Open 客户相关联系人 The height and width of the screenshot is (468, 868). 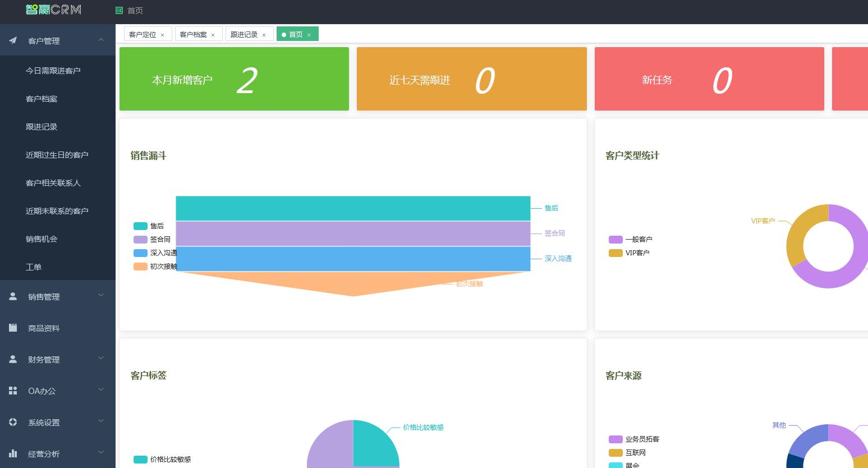coord(58,183)
